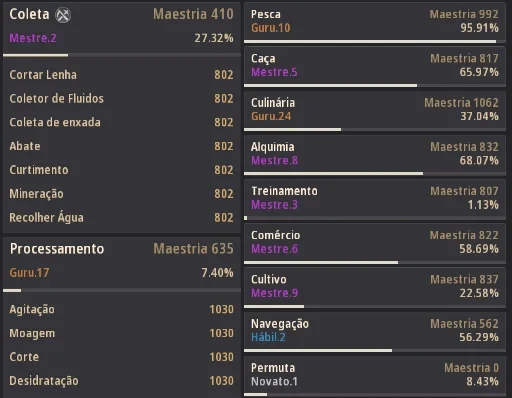The image size is (512, 398).
Task: Open the Alquimia mastery panel
Action: point(375,155)
